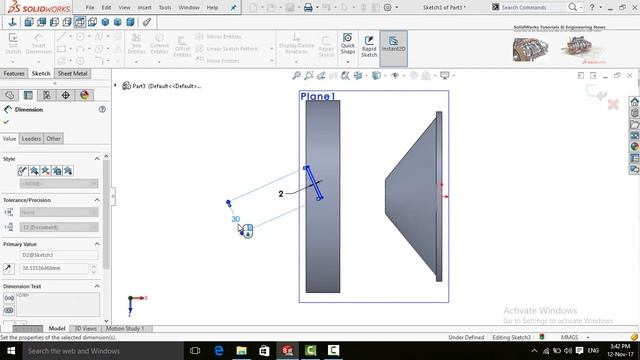Click the Load Style icon
This screenshot has width=640, height=360.
click(x=68, y=171)
